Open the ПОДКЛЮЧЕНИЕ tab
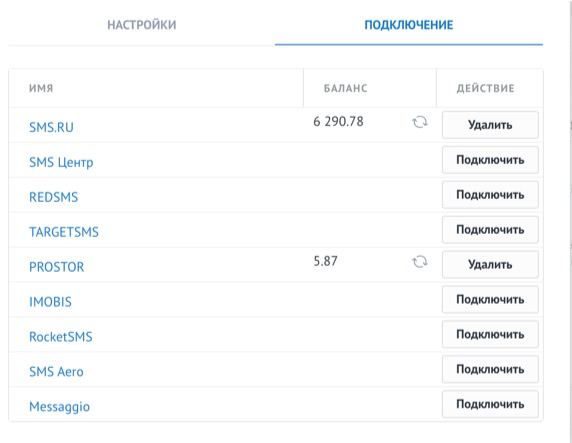The width and height of the screenshot is (572, 443). click(409, 25)
